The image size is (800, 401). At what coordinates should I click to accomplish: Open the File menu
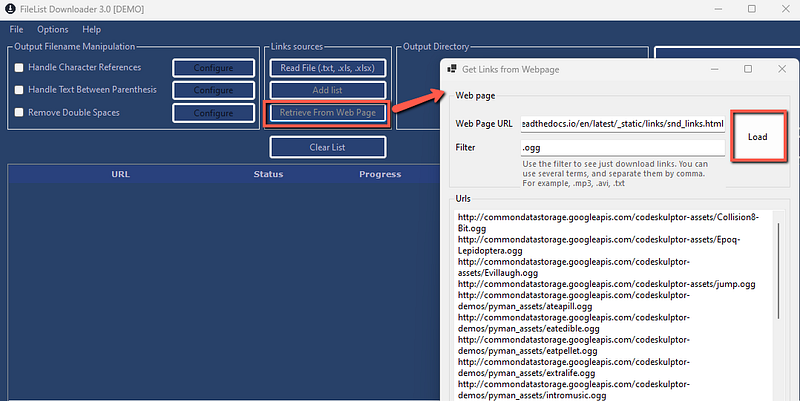16,30
